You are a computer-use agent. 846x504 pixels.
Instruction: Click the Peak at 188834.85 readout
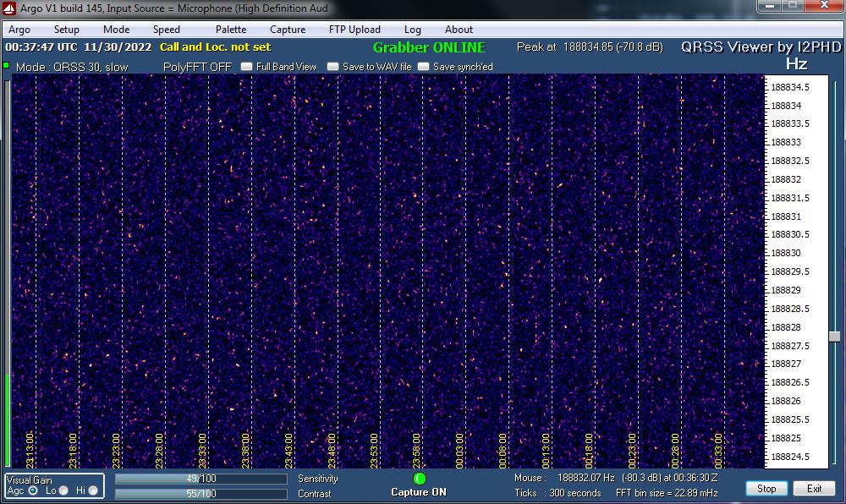[x=590, y=47]
